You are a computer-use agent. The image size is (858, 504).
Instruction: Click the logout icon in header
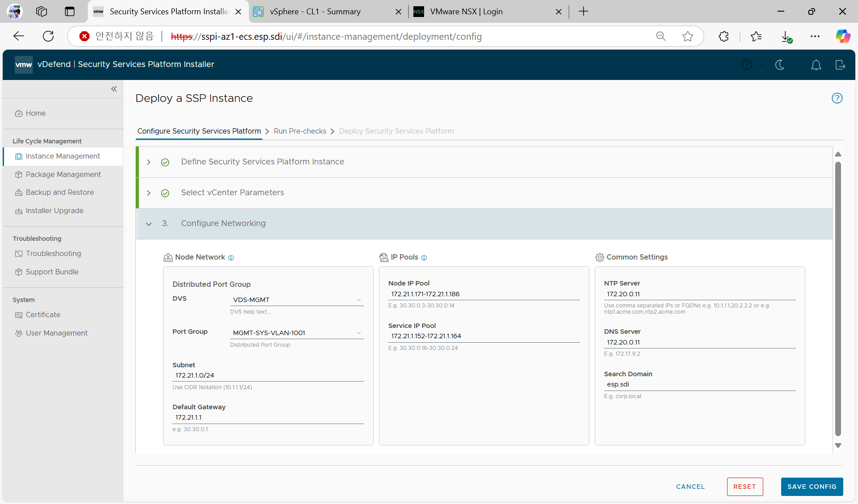pos(840,65)
